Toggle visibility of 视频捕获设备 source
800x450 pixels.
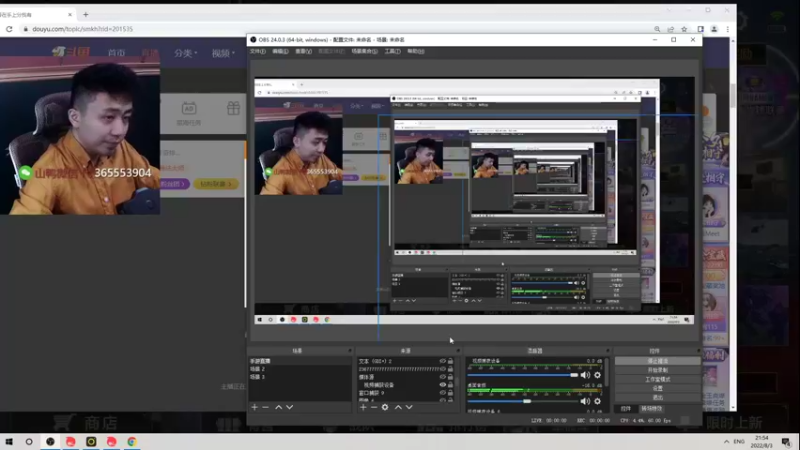pyautogui.click(x=442, y=385)
